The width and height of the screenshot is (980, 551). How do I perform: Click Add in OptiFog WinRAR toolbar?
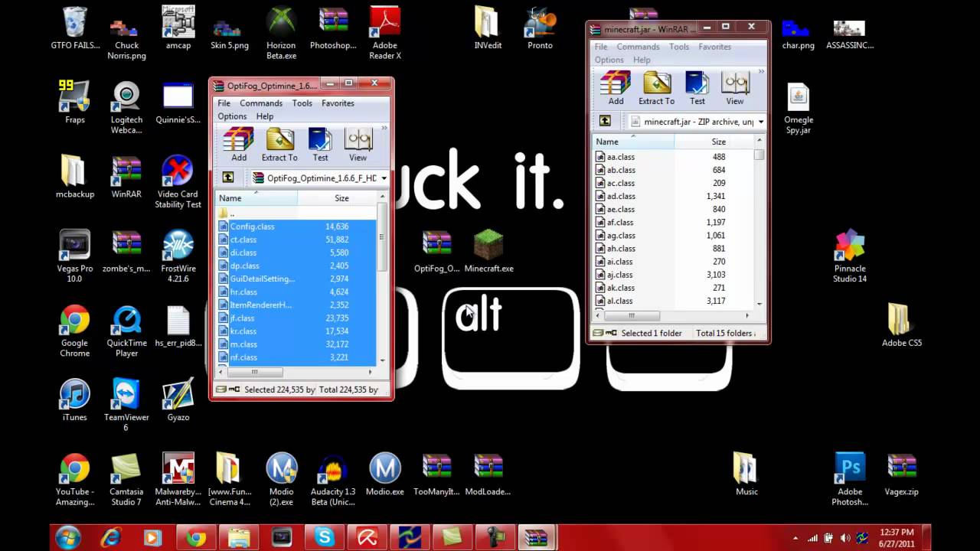[239, 145]
